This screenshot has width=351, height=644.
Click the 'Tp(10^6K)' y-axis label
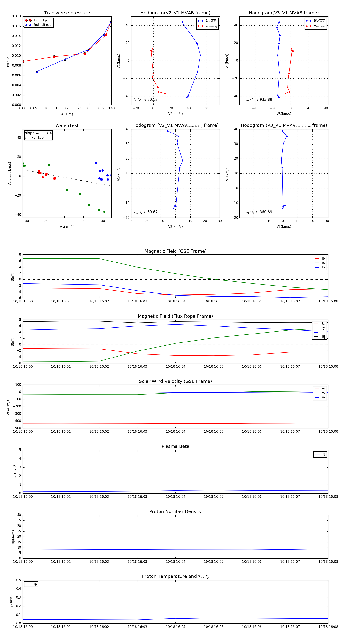tap(11, 602)
